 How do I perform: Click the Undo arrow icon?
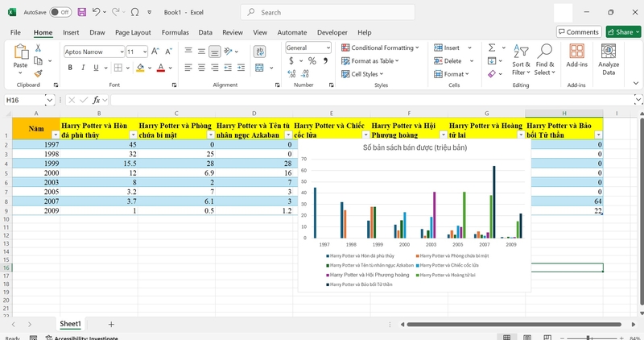(x=96, y=12)
